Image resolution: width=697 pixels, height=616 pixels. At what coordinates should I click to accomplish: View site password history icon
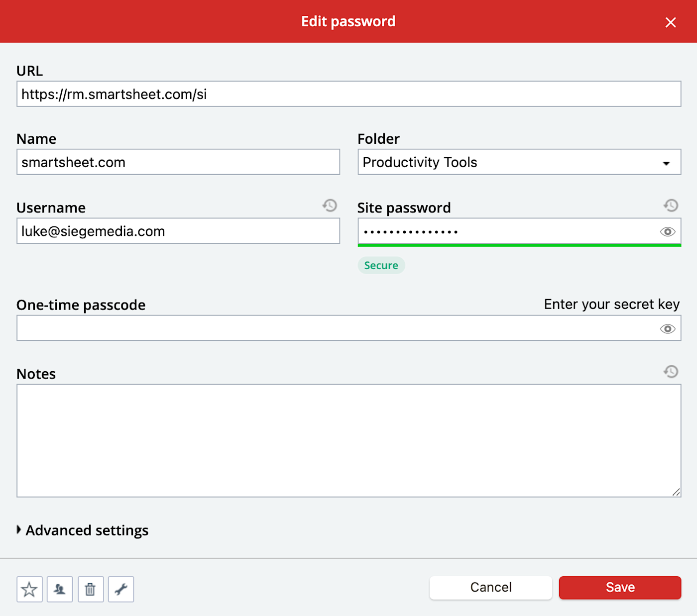click(x=671, y=205)
